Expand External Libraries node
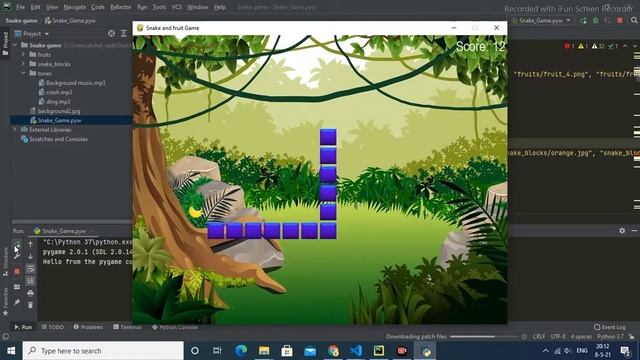The image size is (640, 360). (x=15, y=130)
